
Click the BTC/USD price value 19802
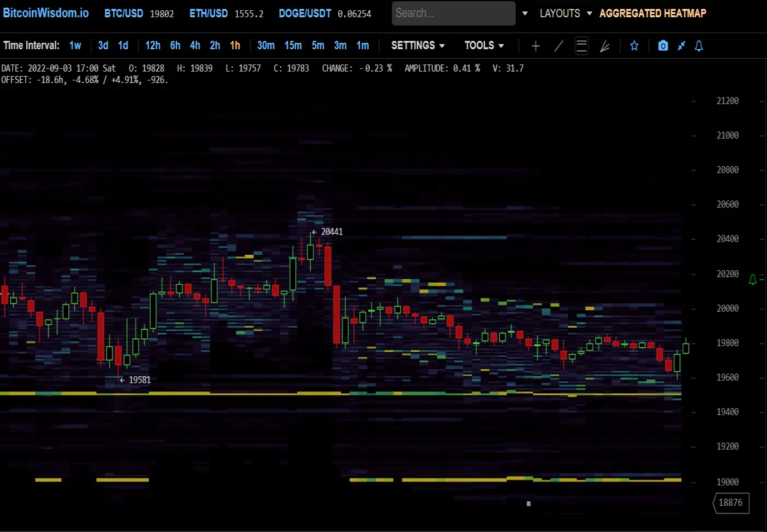point(162,14)
